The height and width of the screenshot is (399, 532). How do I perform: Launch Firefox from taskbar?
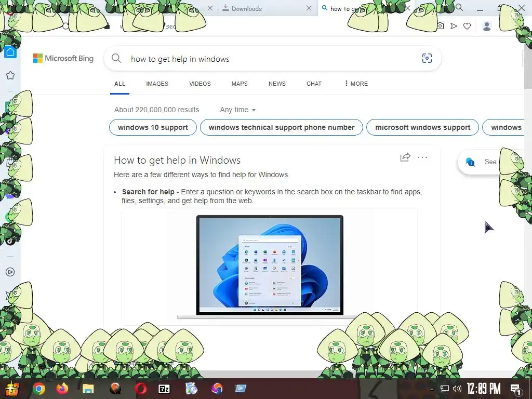[x=62, y=389]
